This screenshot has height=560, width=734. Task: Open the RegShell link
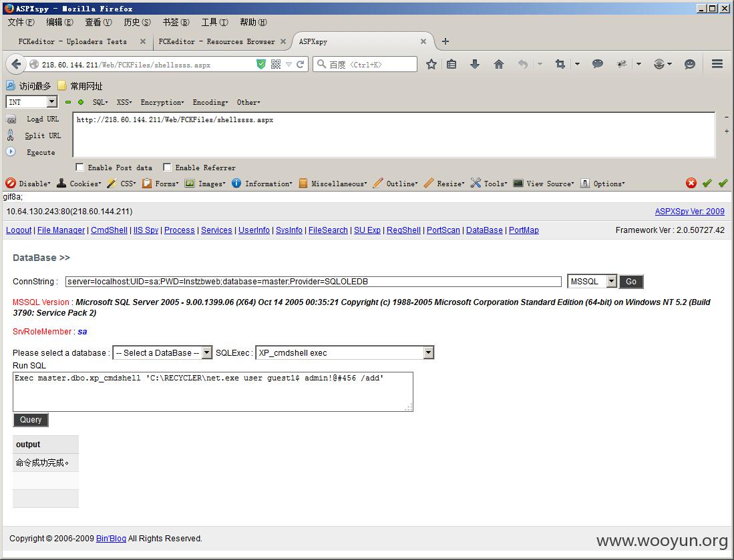point(403,230)
